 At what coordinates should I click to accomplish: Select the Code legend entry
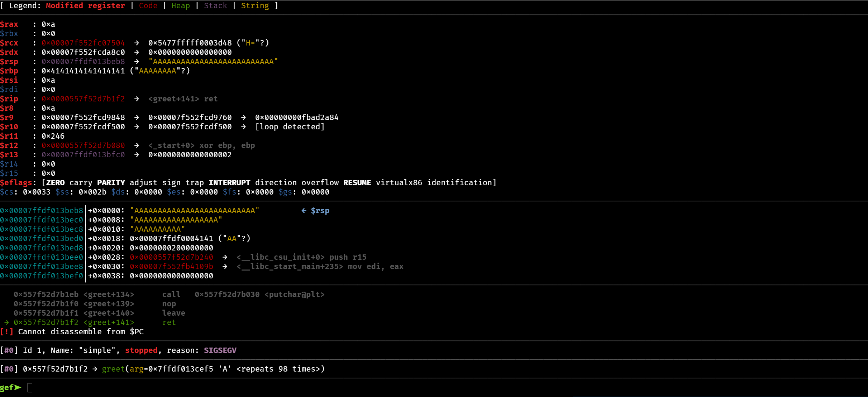(x=148, y=6)
